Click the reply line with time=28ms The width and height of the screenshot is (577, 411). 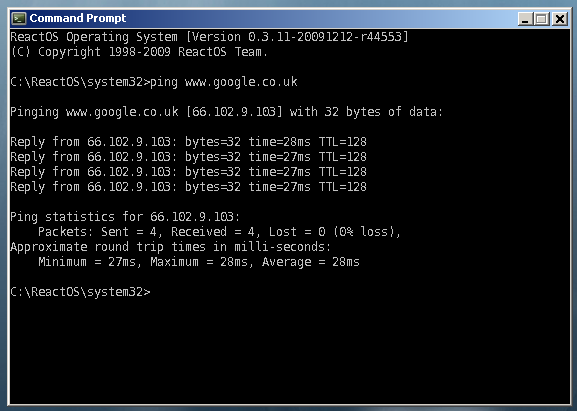[188, 142]
